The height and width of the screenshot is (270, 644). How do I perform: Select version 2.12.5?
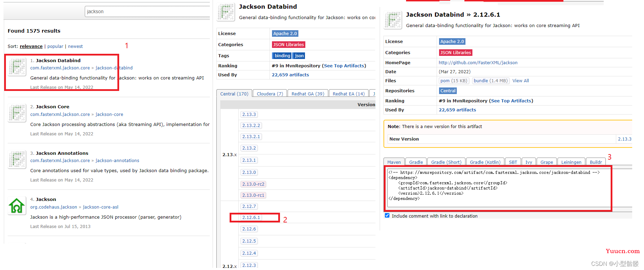[249, 241]
